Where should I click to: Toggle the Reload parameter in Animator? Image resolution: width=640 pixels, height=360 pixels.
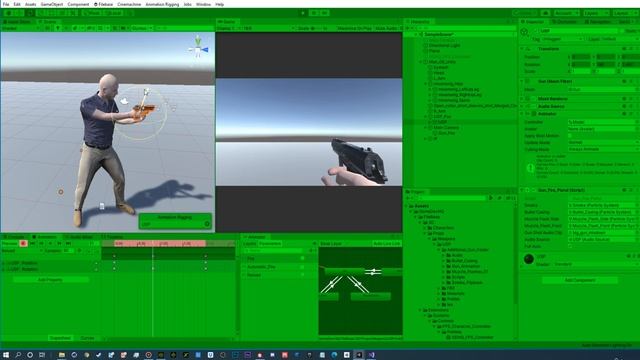coord(302,275)
